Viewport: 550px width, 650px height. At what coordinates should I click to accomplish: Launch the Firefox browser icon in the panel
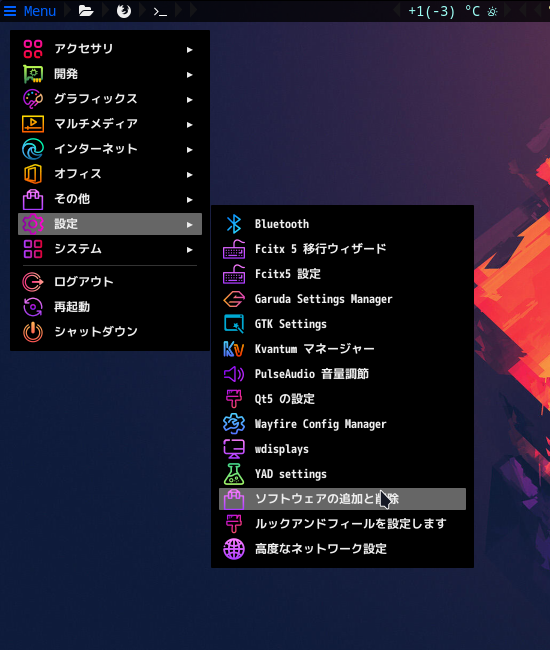124,11
